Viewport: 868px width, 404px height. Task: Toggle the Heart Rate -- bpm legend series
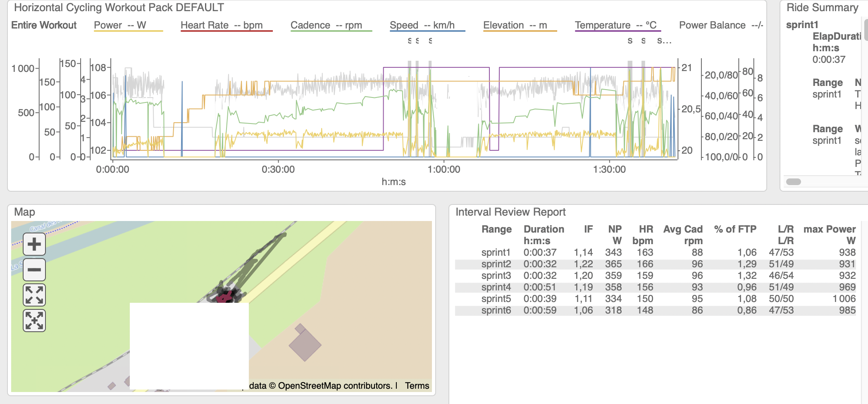point(222,25)
